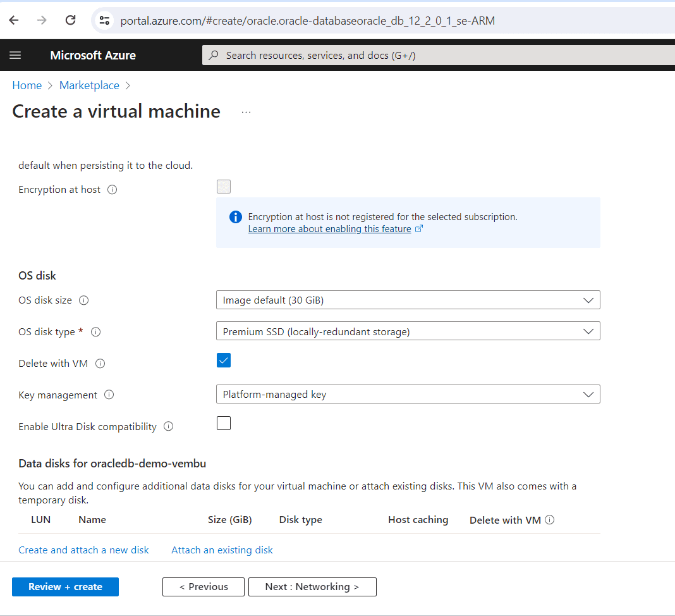Go back using browser back arrow
The width and height of the screenshot is (675, 616).
[14, 20]
